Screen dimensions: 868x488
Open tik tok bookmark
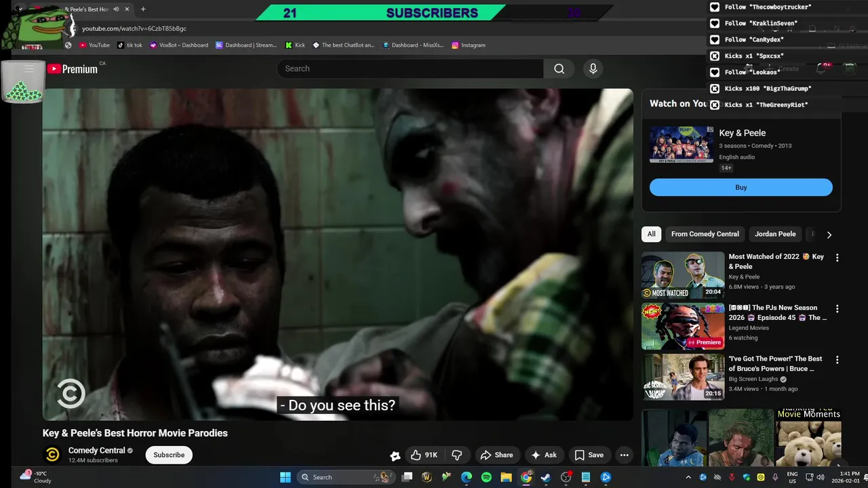click(x=130, y=45)
